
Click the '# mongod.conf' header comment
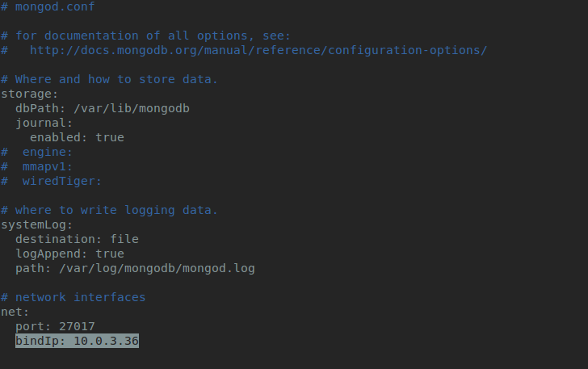tap(48, 6)
